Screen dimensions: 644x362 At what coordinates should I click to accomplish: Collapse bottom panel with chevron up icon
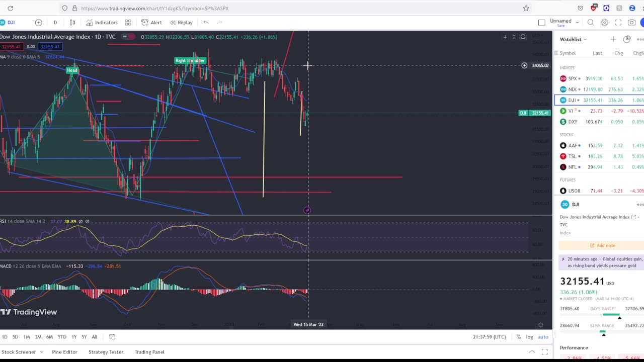[x=532, y=352]
